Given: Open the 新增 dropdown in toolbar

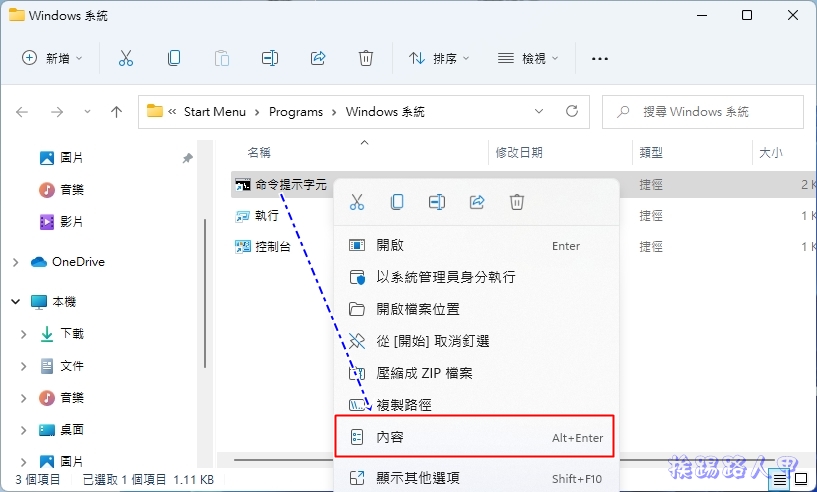Looking at the screenshot, I should tap(52, 58).
